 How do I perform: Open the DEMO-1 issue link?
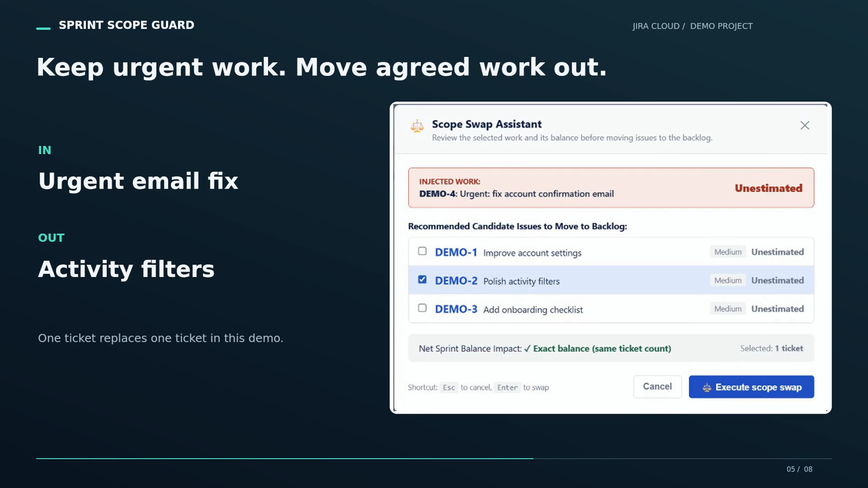coord(456,252)
